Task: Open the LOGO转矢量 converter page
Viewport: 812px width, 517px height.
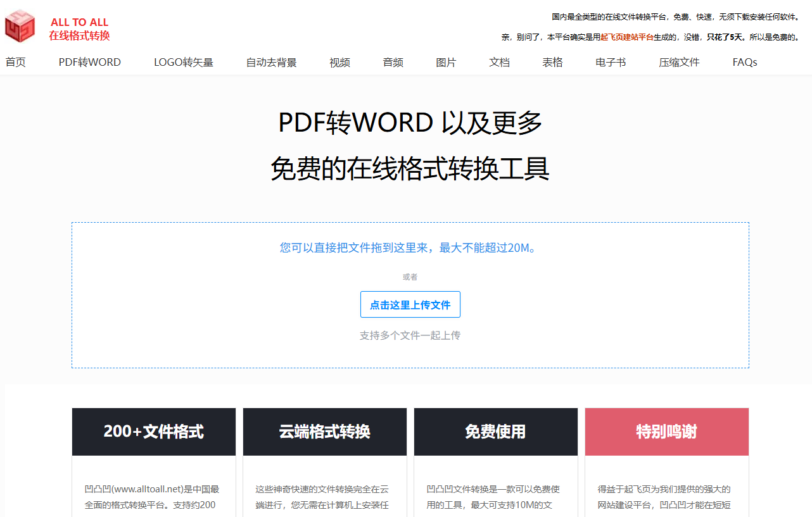Action: click(184, 62)
